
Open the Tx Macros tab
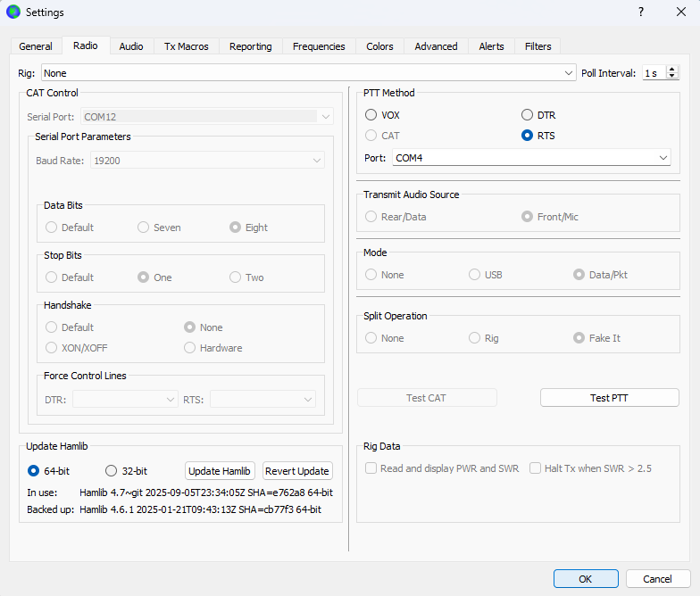click(x=186, y=46)
